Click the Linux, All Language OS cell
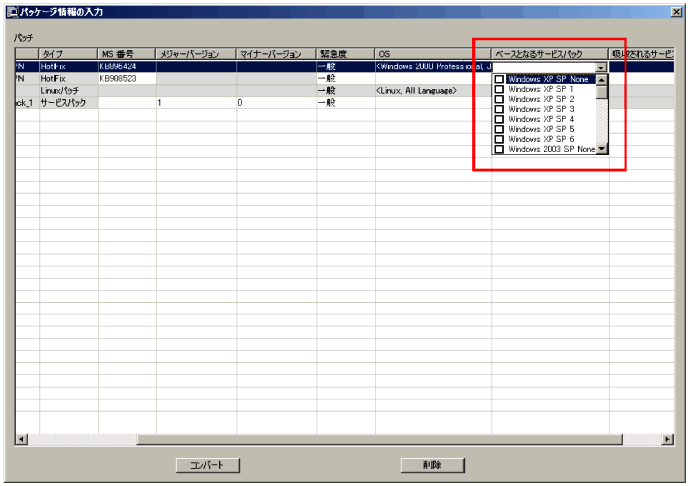Image resolution: width=688 pixels, height=486 pixels. (433, 91)
